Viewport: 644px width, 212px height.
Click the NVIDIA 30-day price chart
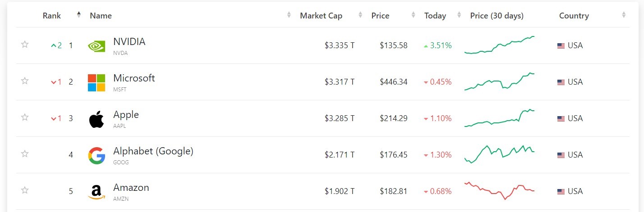click(x=499, y=45)
